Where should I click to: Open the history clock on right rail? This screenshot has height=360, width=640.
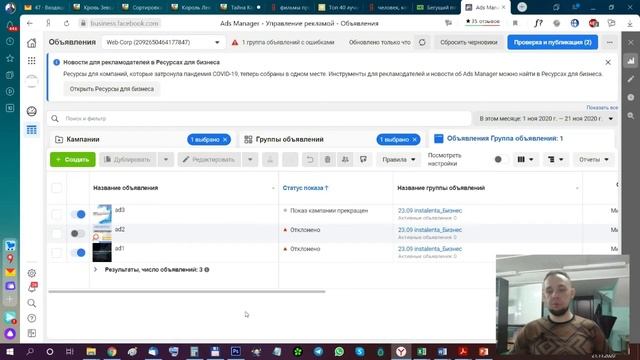click(631, 97)
